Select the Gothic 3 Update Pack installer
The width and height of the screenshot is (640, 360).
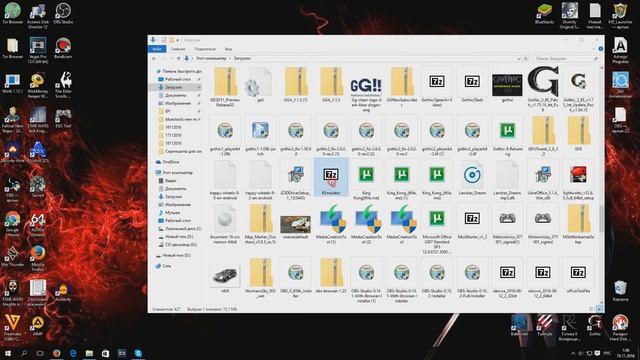[x=578, y=89]
